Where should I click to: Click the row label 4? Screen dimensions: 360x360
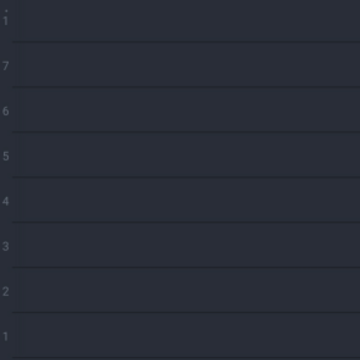(5, 201)
